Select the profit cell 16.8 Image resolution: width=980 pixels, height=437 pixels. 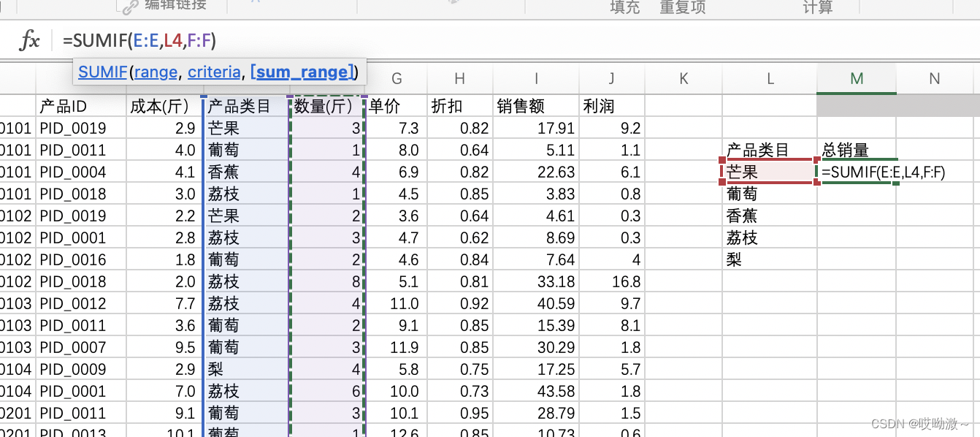click(612, 281)
